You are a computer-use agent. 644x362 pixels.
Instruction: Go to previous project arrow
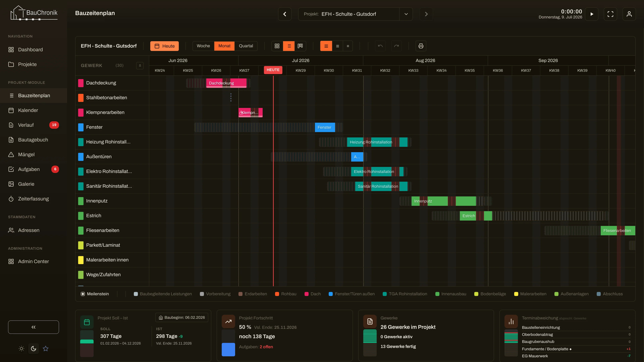[x=285, y=14]
